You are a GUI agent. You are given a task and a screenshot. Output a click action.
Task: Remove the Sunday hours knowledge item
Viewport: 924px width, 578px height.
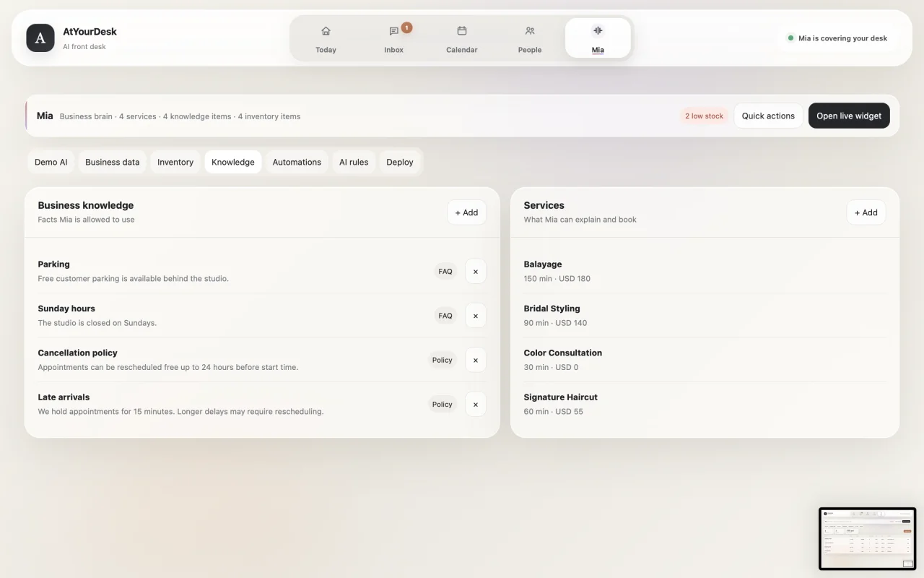coord(476,316)
